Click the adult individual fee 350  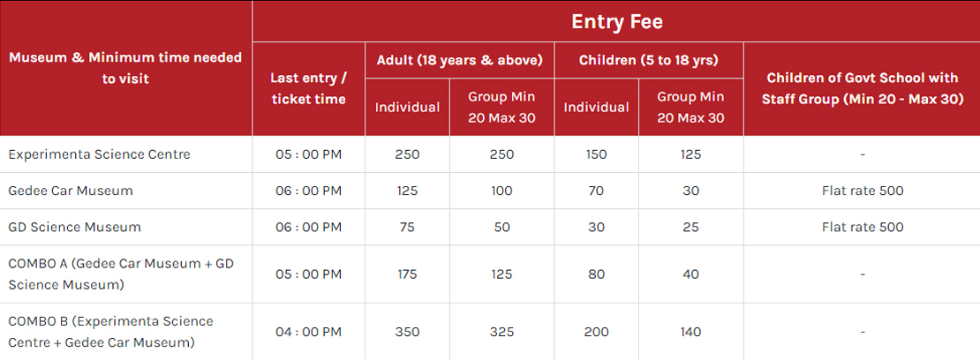(x=407, y=332)
